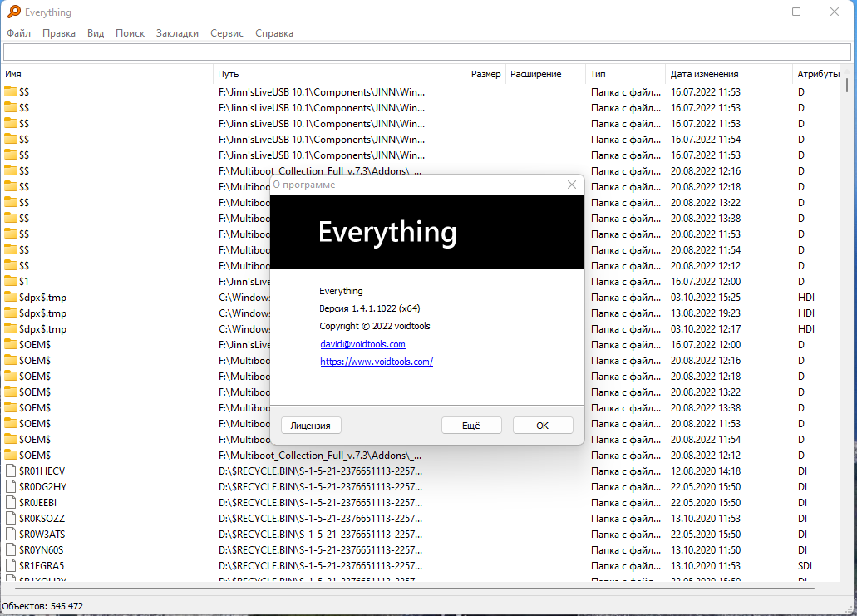The image size is (857, 616).
Task: Click folder icon of $OEM$ dated 16.07.2022 12:00
Action: pyautogui.click(x=11, y=345)
